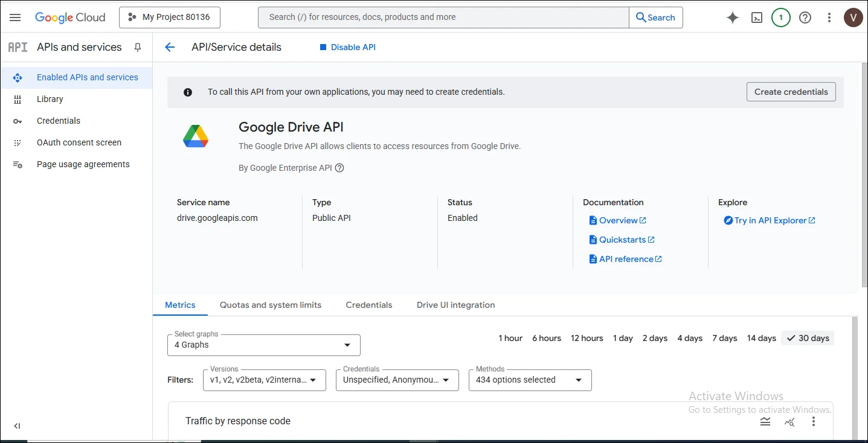This screenshot has height=443, width=868.
Task: Switch to Drive UI integration tab
Action: click(x=456, y=305)
